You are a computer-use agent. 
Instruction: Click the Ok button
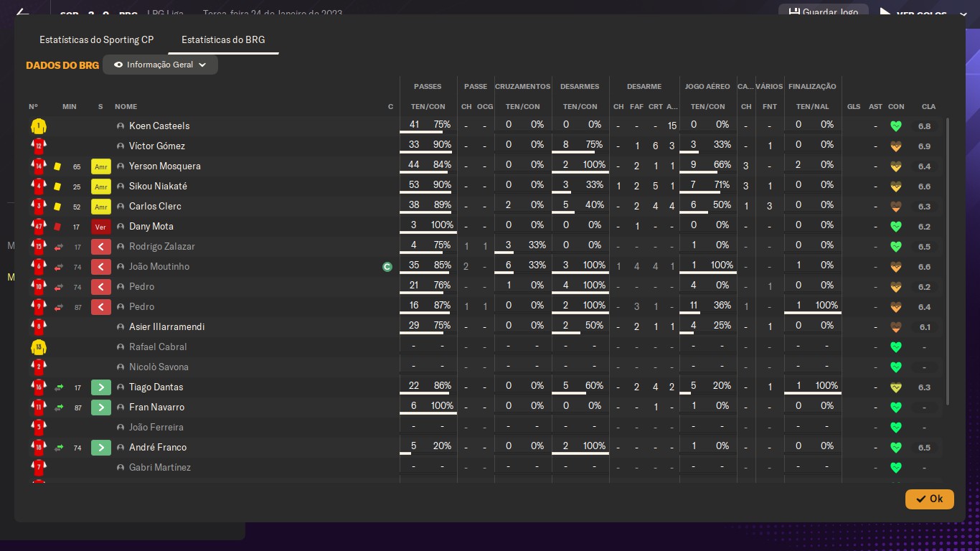point(929,499)
